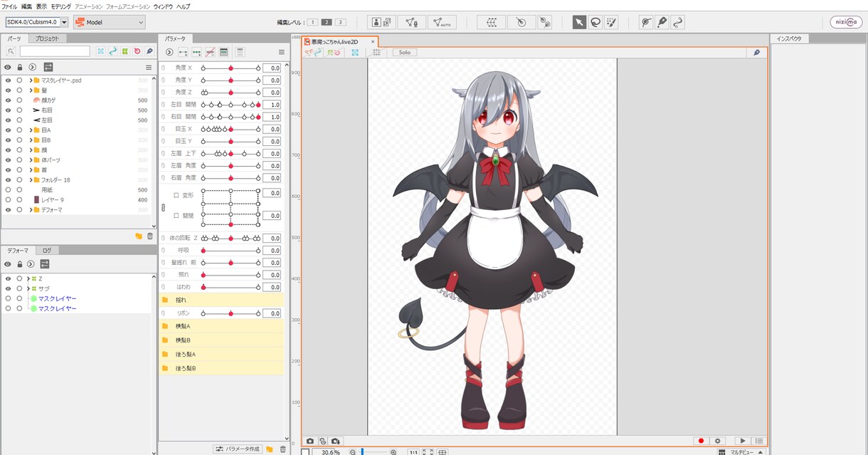Click the rotation deformer filter in parts panel
868x455 pixels.
137,51
